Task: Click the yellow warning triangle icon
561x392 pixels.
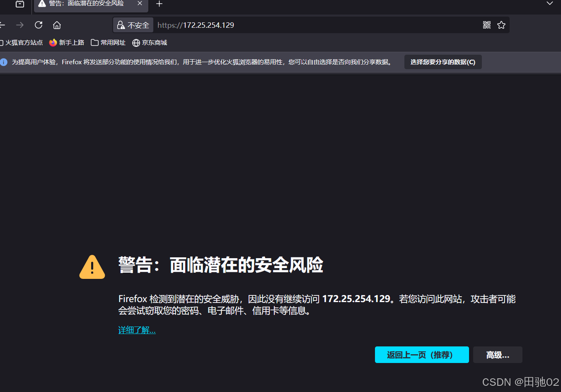Action: tap(92, 267)
